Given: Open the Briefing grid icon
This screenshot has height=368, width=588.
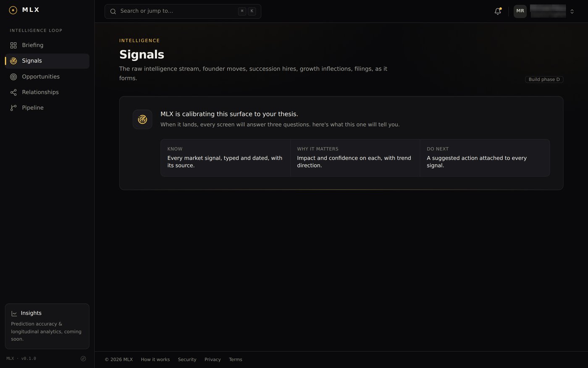Looking at the screenshot, I should click(13, 45).
